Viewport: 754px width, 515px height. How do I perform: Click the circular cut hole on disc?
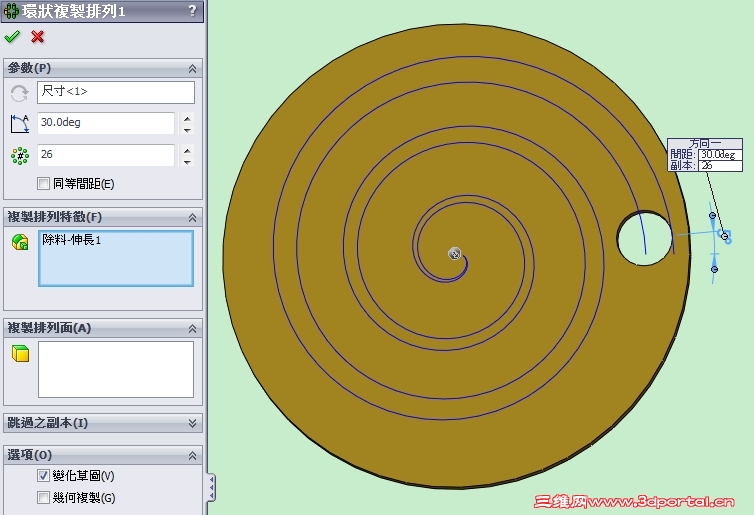tap(644, 238)
